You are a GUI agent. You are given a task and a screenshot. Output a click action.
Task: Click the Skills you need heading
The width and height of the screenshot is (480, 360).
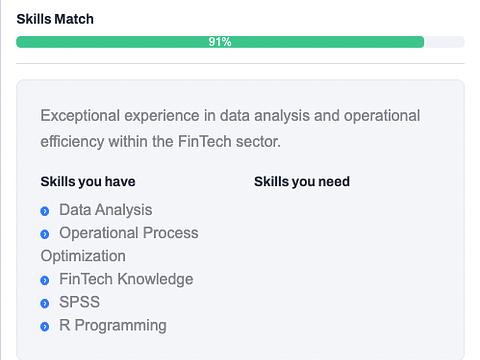pos(302,182)
